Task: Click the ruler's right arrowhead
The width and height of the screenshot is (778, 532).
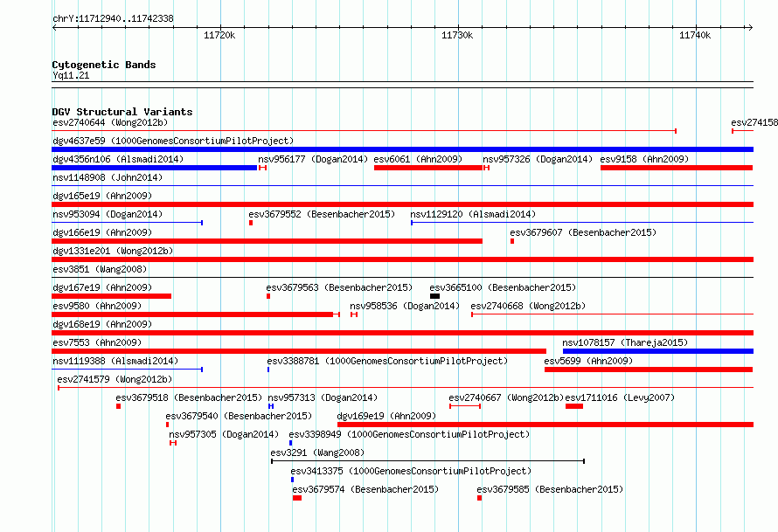Action: [751, 27]
